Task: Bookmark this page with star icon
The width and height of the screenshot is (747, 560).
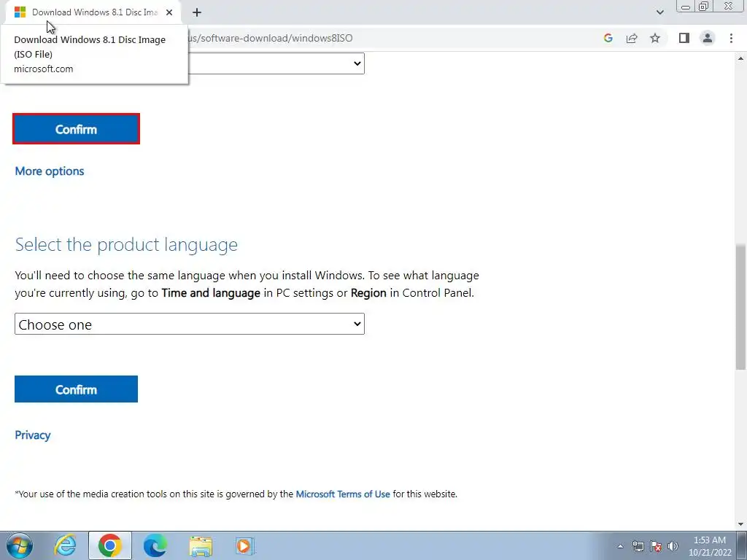Action: 655,38
